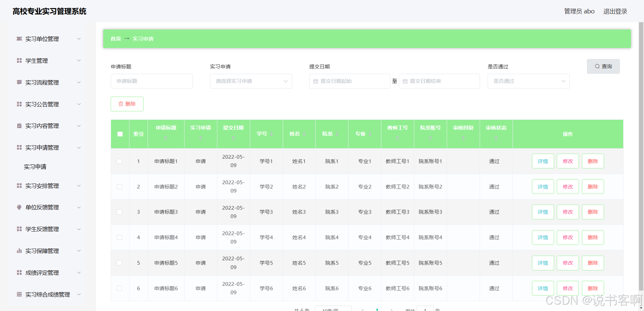Click the 删除 button above the table
The height and width of the screenshot is (311, 644).
pyautogui.click(x=127, y=104)
